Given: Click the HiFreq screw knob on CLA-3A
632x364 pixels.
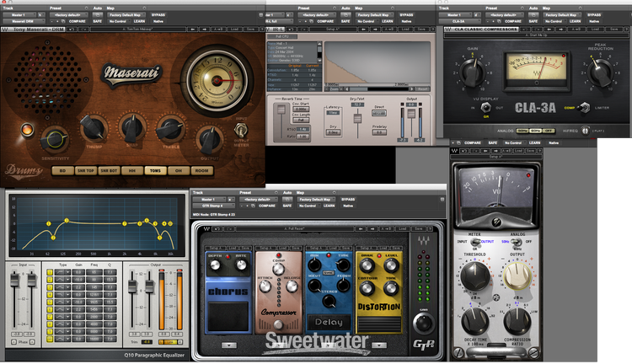Looking at the screenshot, I should [x=586, y=131].
